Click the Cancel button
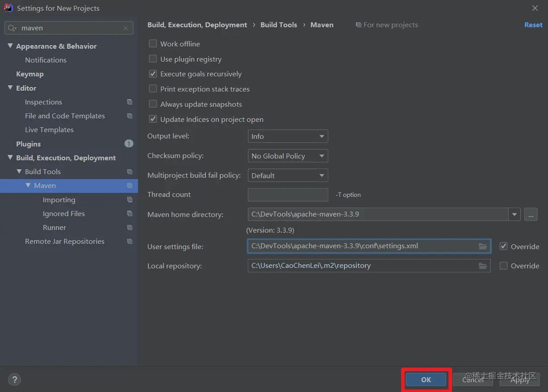548x392 pixels. coord(473,379)
